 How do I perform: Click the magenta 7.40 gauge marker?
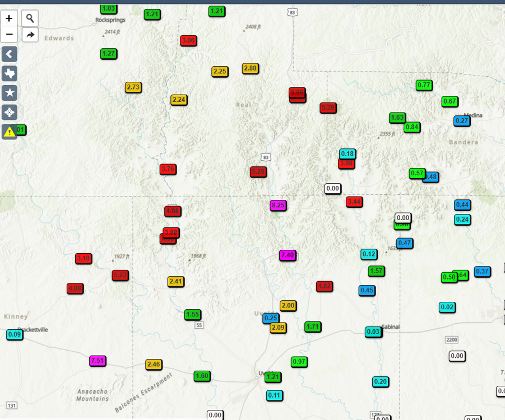click(287, 255)
